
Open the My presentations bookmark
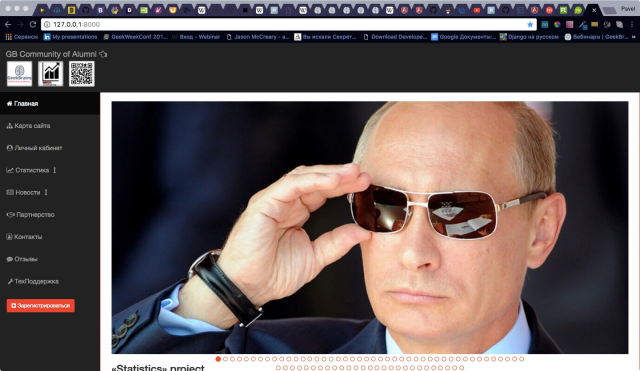click(x=70, y=37)
